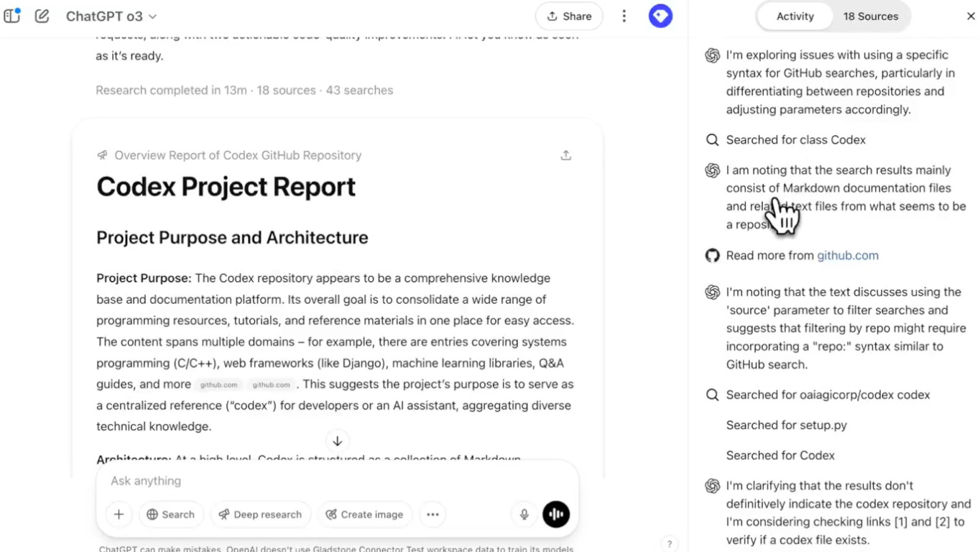The width and height of the screenshot is (980, 552).
Task: Click the research completed summary line
Action: tap(244, 91)
